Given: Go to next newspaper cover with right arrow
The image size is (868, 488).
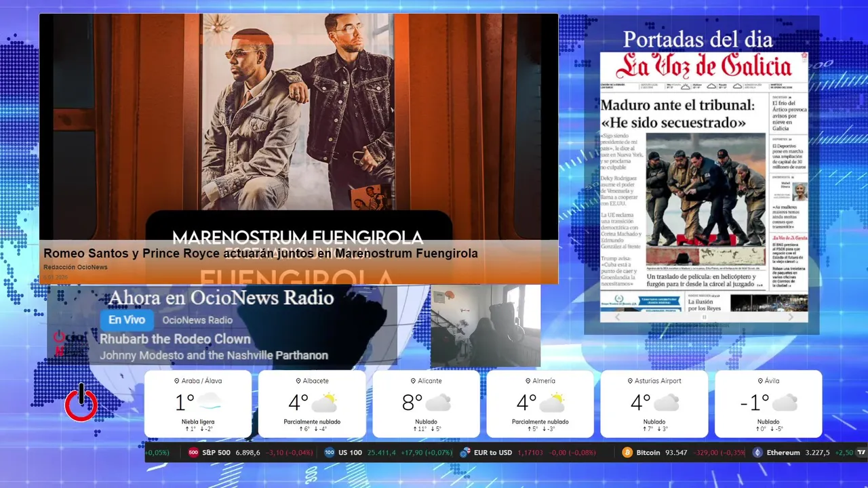Looking at the screenshot, I should coord(791,317).
